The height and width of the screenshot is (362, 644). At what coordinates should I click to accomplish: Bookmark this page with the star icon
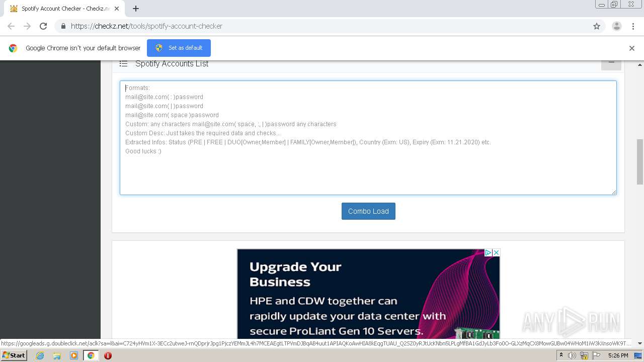point(597,26)
